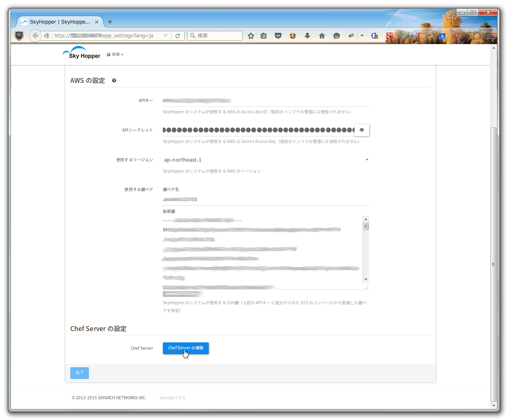Select the SkyHopper browser tab
The image size is (508, 420).
click(60, 22)
